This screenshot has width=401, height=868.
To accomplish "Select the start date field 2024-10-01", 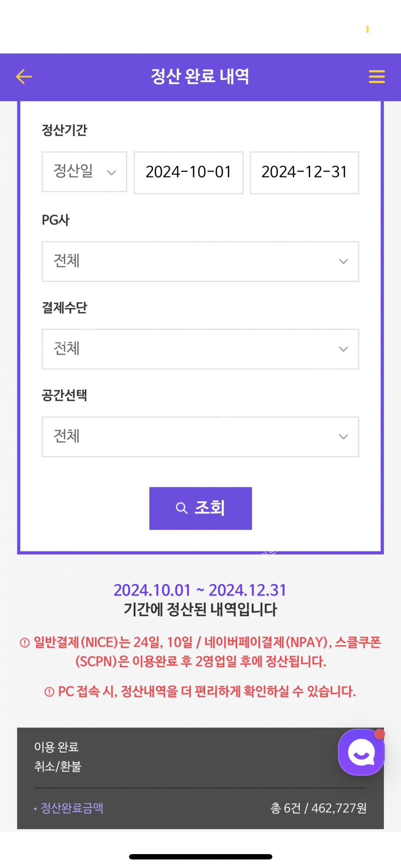I will tap(188, 172).
